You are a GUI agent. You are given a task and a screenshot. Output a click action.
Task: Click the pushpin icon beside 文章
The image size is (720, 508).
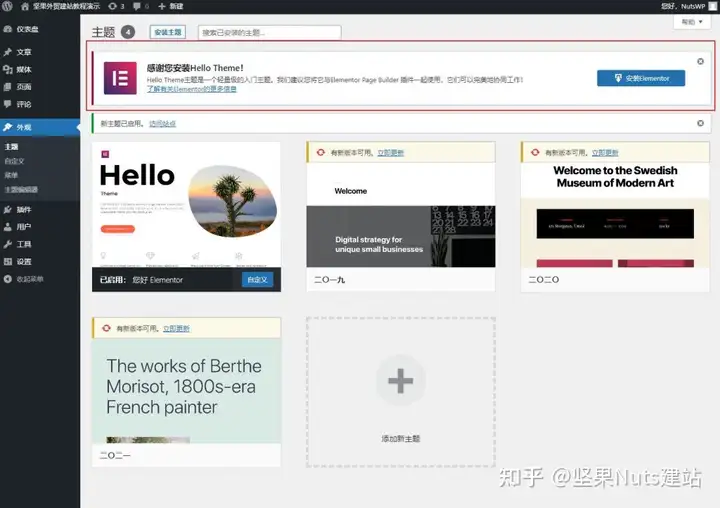[7, 52]
